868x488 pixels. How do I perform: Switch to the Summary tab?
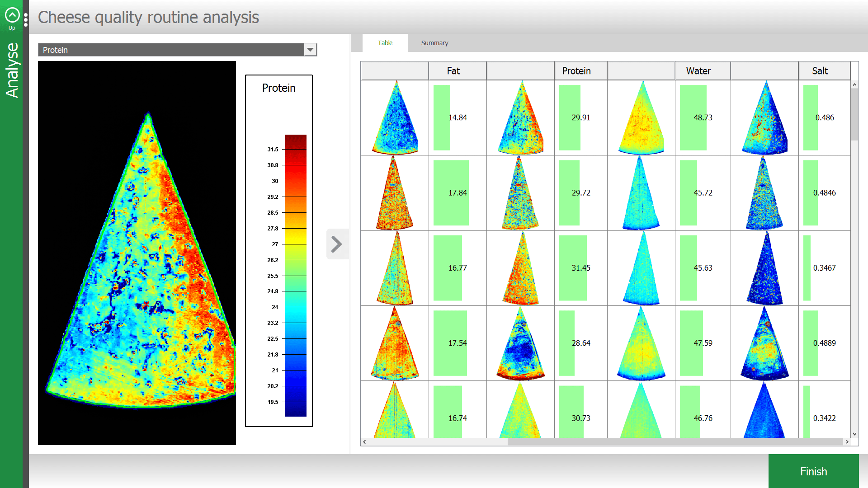434,43
